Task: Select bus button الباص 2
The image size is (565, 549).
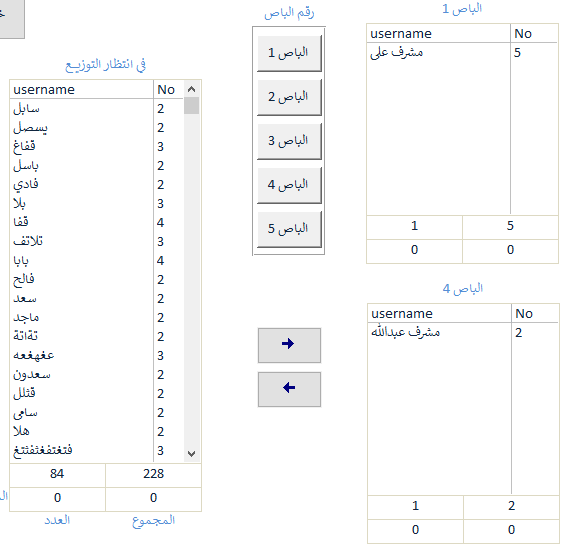Action: (x=289, y=97)
